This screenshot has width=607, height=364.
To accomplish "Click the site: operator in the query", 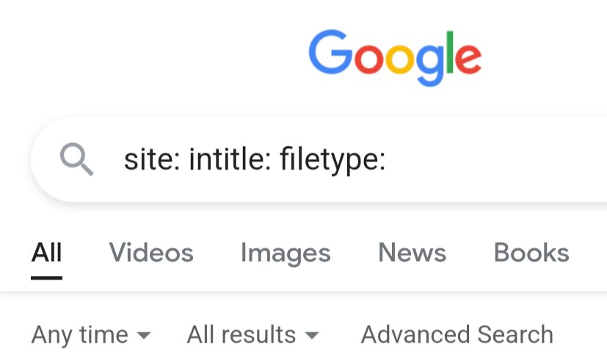I will tap(152, 159).
